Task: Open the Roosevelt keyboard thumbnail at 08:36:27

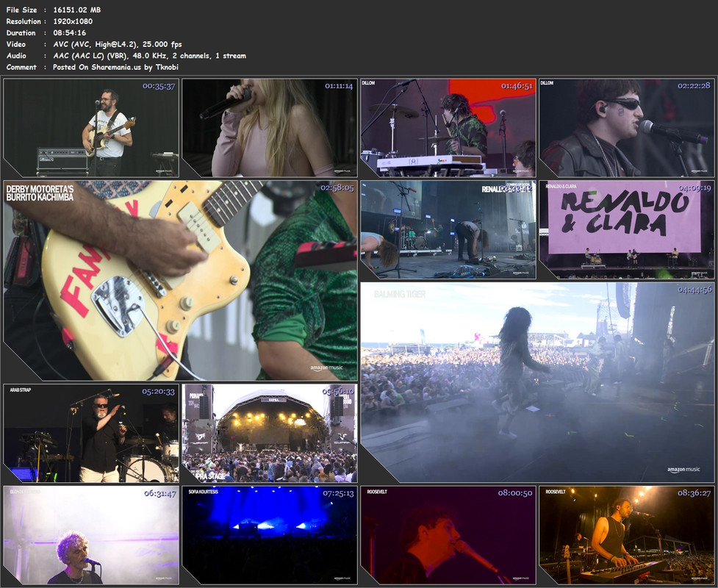Action: (627, 535)
